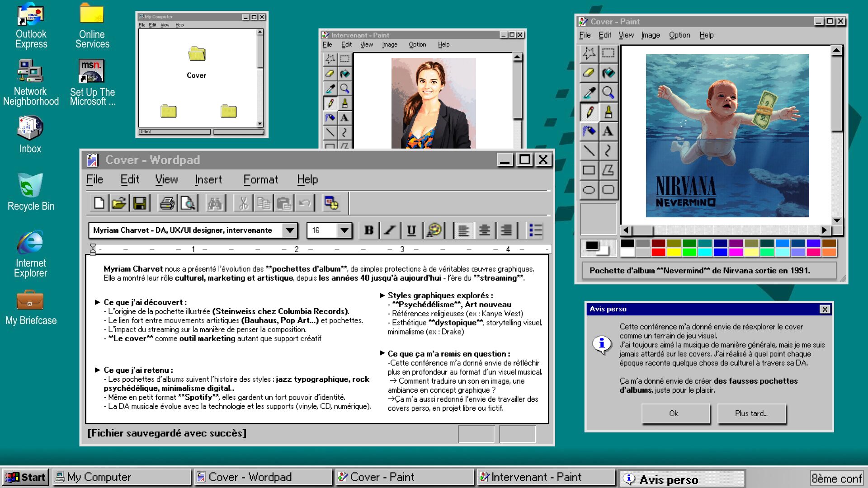This screenshot has width=868, height=488.
Task: Open the Edit menu in My Computer window
Action: [152, 25]
